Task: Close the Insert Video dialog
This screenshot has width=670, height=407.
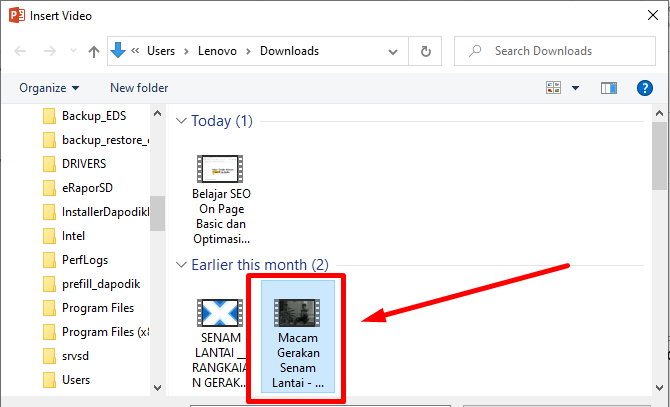Action: [x=652, y=15]
